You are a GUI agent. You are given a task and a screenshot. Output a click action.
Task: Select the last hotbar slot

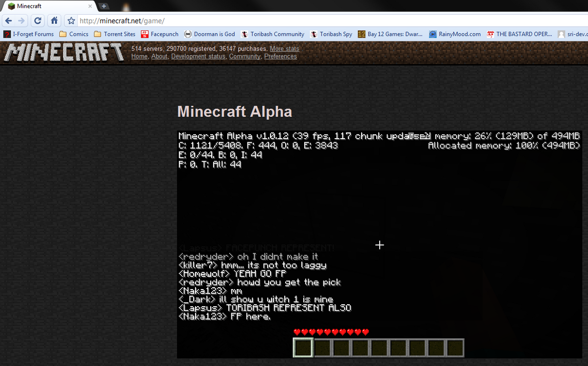455,348
